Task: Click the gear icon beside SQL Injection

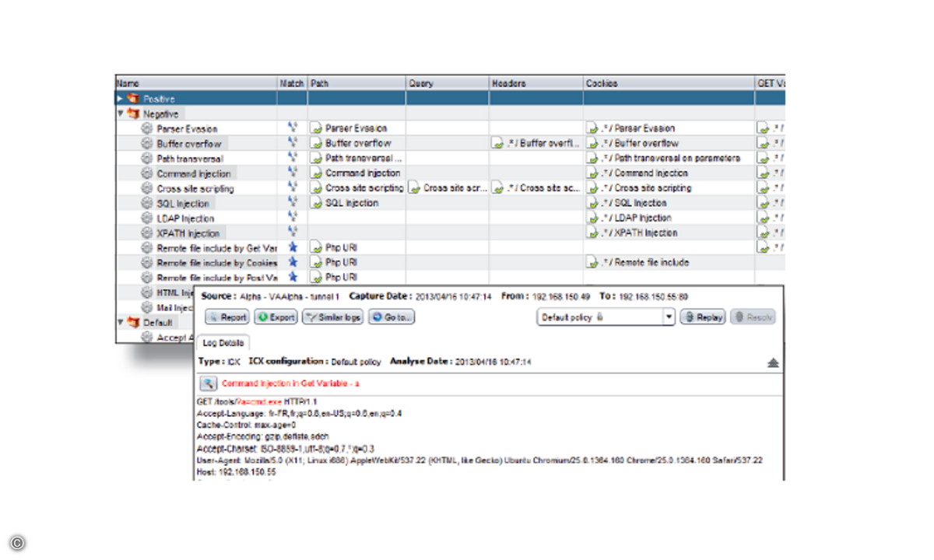Action: pyautogui.click(x=147, y=203)
